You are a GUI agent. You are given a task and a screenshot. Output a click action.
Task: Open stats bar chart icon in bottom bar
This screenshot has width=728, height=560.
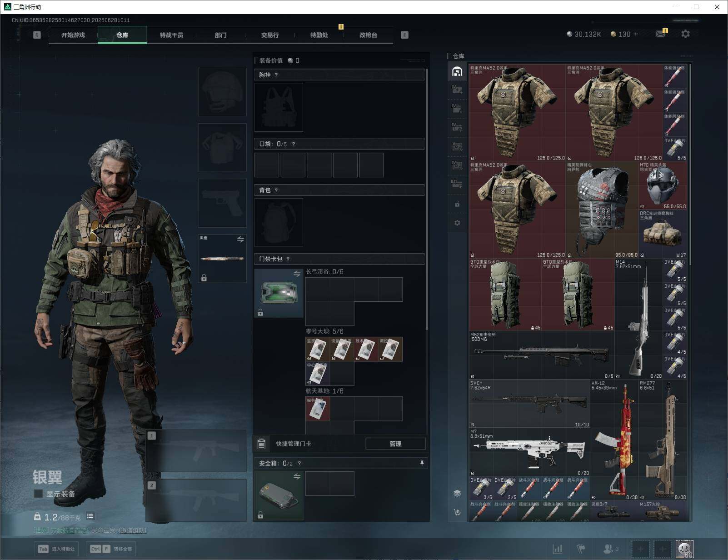[x=557, y=549]
